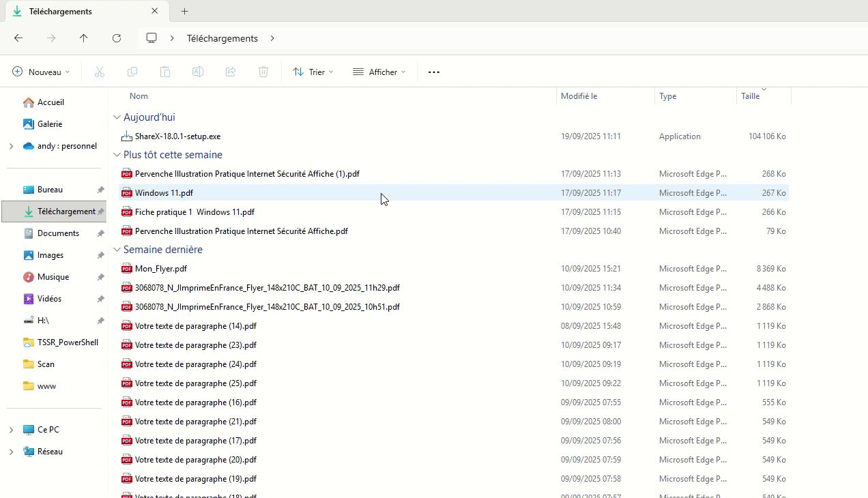
Task: Click the Paste clipboard icon
Action: tap(165, 72)
